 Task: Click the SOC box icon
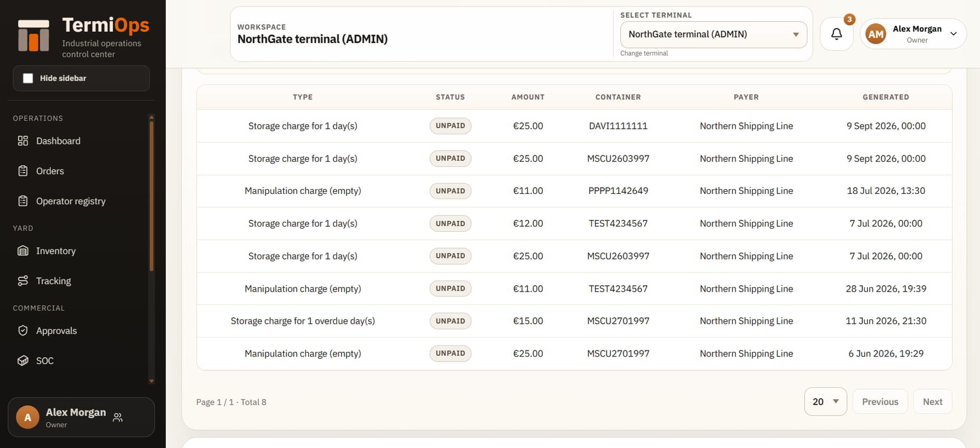coord(23,360)
